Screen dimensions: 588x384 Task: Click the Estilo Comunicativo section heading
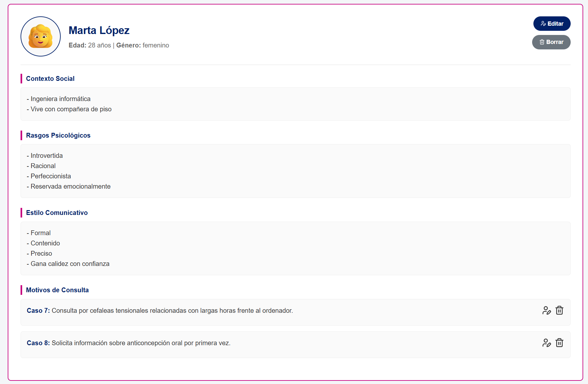coord(57,213)
